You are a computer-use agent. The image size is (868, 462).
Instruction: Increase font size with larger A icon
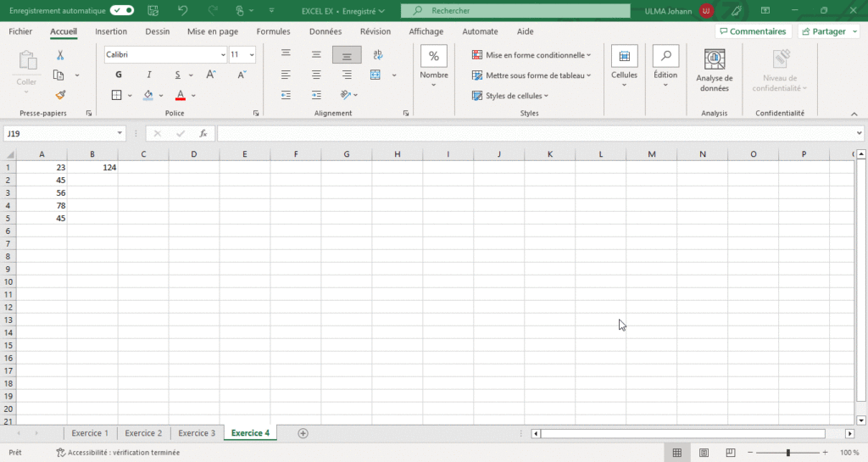coord(211,75)
